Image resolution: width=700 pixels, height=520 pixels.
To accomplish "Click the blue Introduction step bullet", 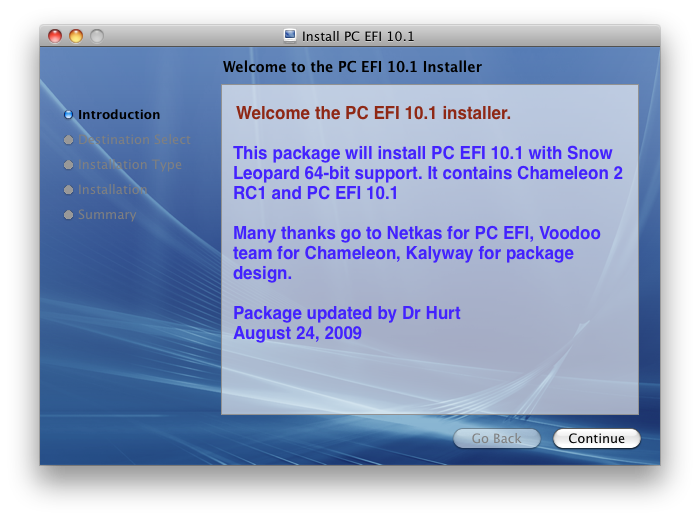I will (x=68, y=115).
